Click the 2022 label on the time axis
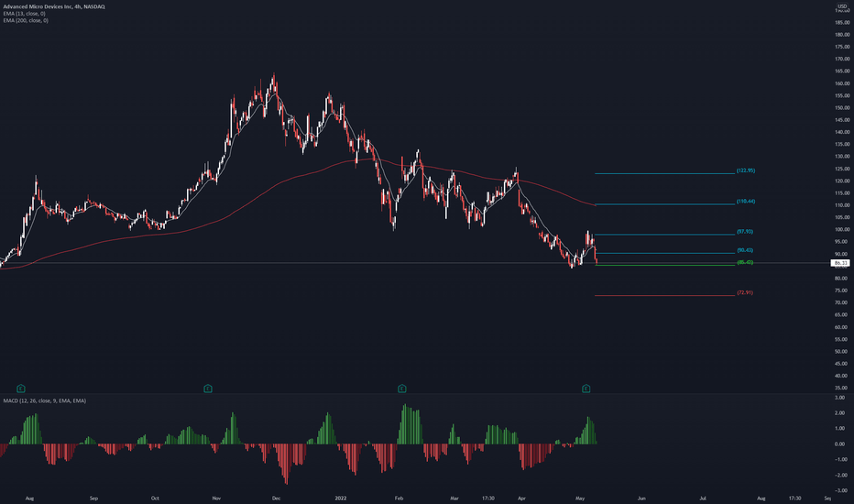854x504 pixels. click(x=340, y=499)
